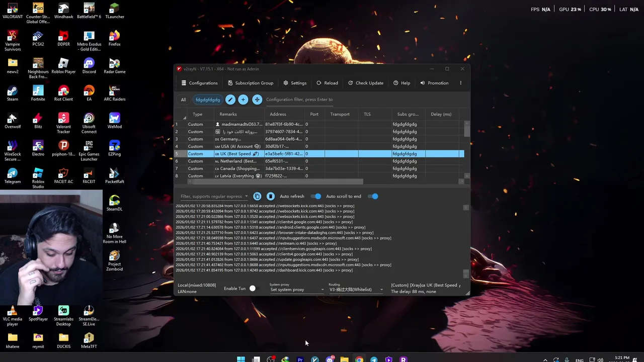Image resolution: width=644 pixels, height=362 pixels.
Task: Click the auto column width button
Action: (x=257, y=100)
